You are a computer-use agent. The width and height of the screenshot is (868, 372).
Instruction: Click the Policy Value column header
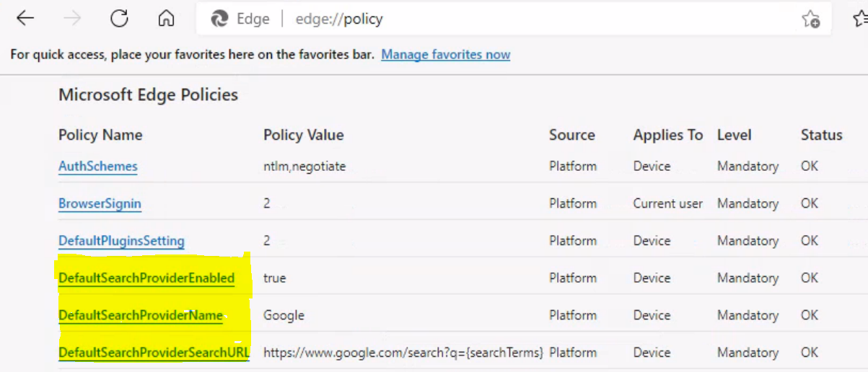[303, 136]
